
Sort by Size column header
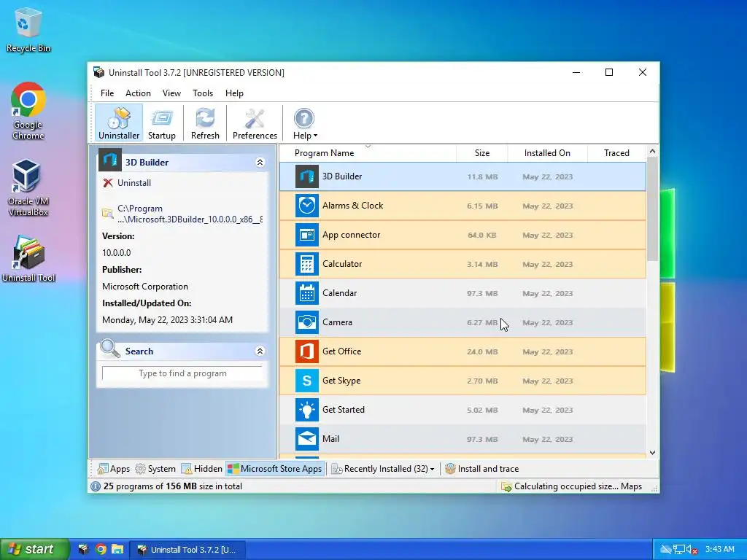coord(482,153)
